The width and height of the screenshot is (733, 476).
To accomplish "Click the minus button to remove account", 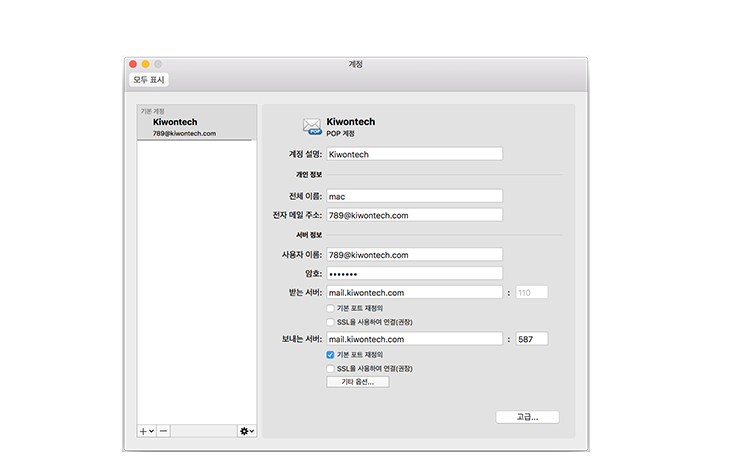I will 163,430.
